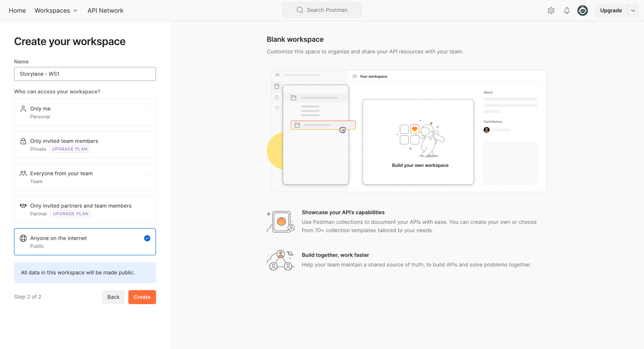Go to the Home menu item

17,11
